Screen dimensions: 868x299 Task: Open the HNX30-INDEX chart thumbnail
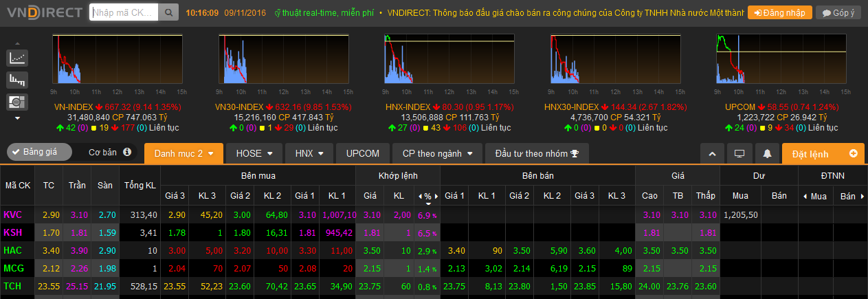click(614, 60)
